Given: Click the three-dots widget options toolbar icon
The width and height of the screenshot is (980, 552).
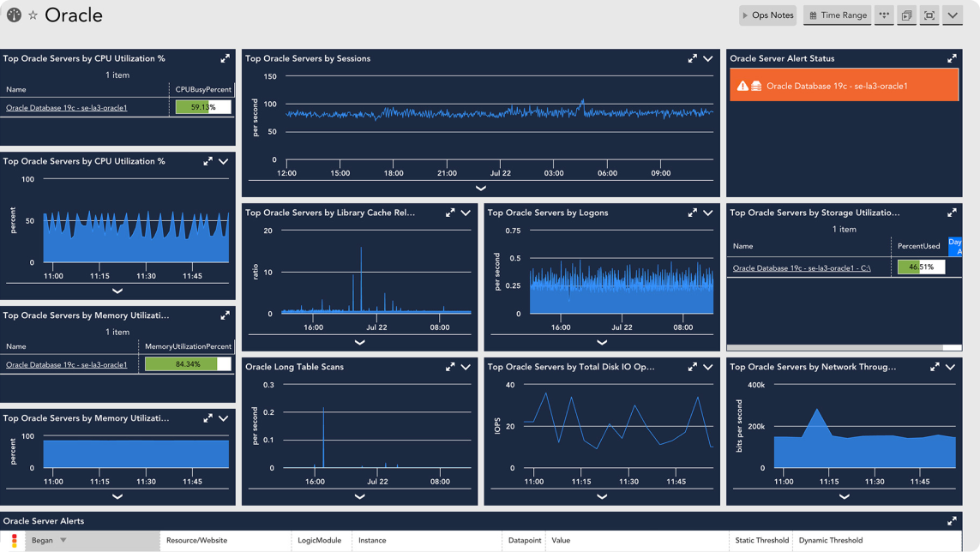Looking at the screenshot, I should pos(884,15).
